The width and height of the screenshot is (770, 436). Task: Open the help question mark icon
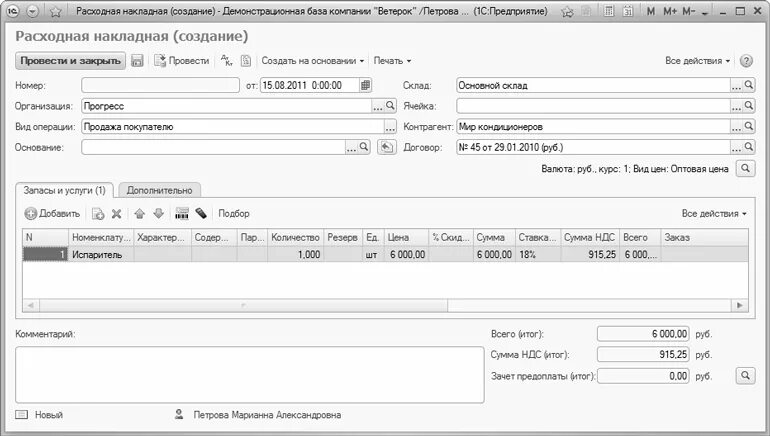coord(746,61)
